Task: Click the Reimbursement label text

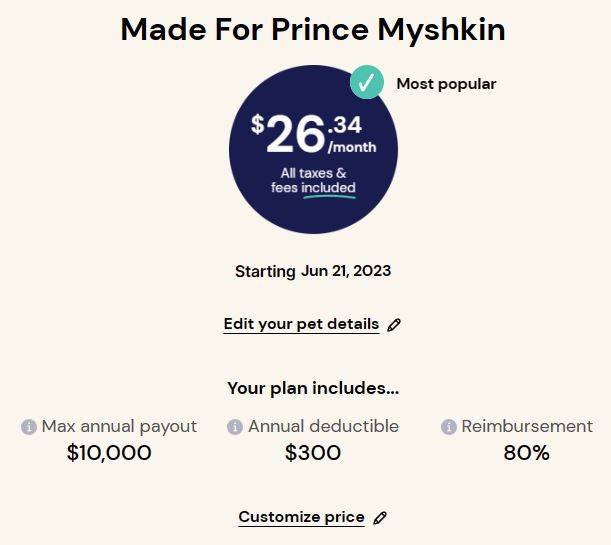Action: 527,426
